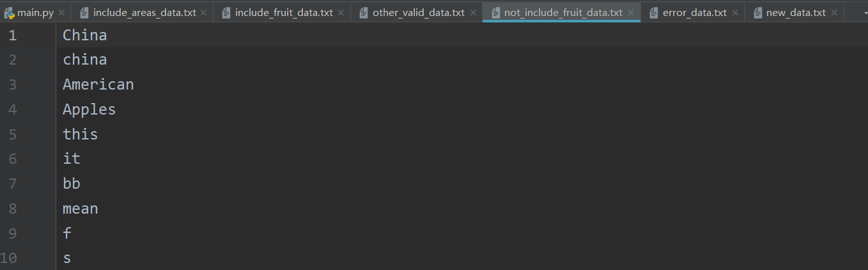The image size is (868, 270).
Task: Click the word "American" in editor
Action: click(98, 84)
